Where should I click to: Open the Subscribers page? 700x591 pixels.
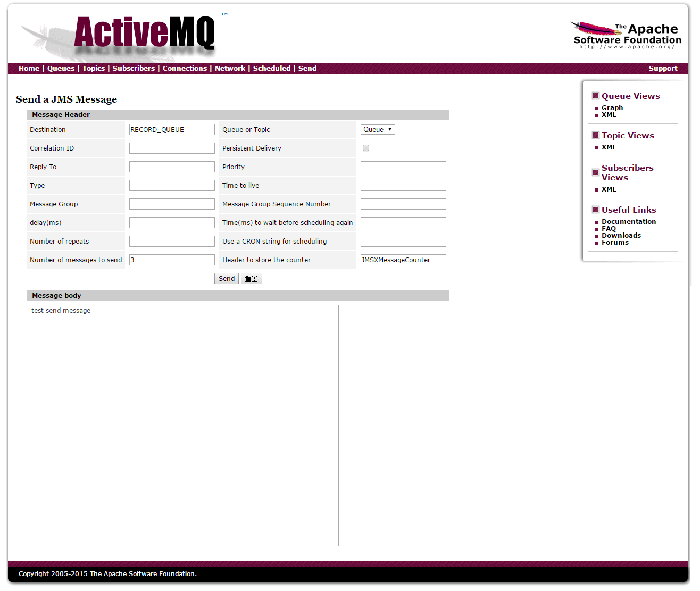tap(134, 68)
